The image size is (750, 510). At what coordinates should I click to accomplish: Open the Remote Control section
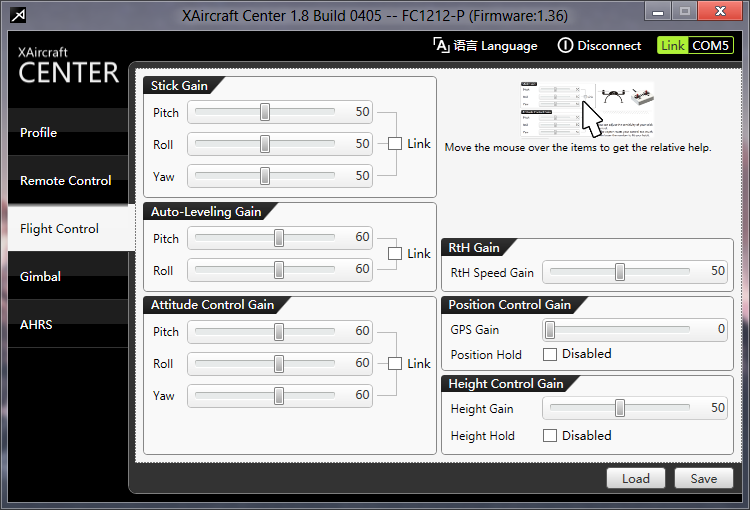click(68, 180)
